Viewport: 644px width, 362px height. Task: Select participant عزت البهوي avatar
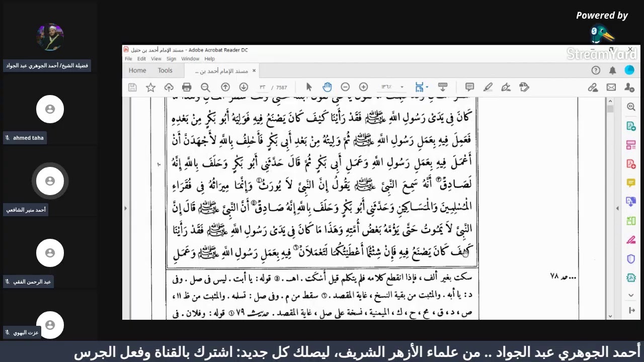coord(50,324)
